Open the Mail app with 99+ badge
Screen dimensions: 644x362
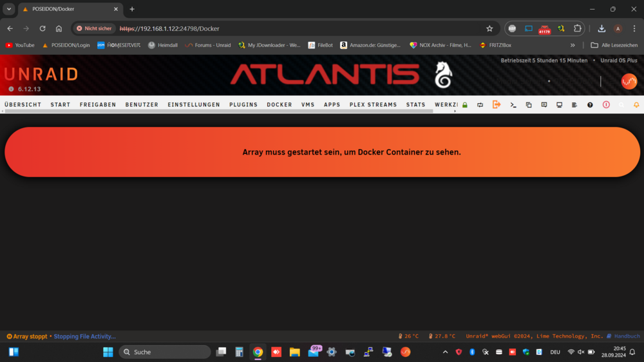click(314, 351)
